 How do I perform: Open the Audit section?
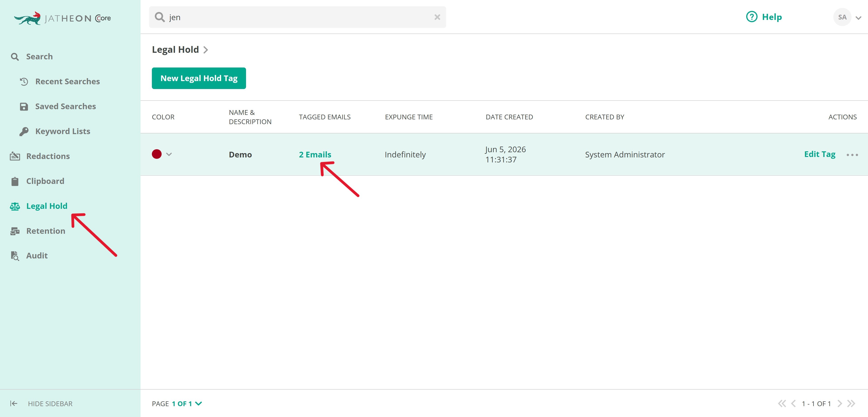click(x=37, y=256)
